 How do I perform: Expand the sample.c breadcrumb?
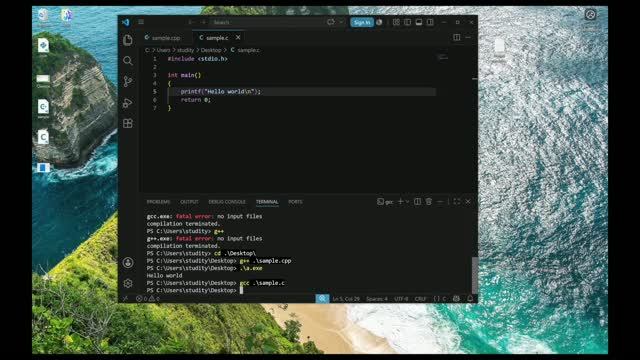(245, 50)
